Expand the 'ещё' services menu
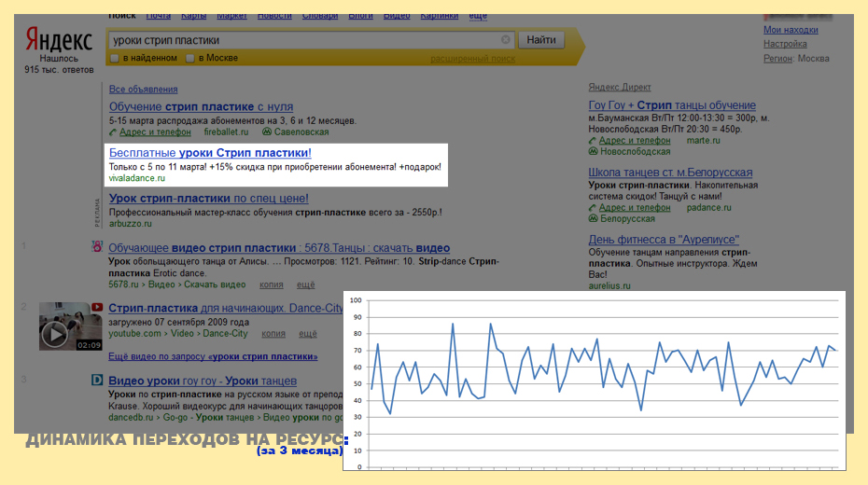This screenshot has height=485, width=868. (x=478, y=16)
